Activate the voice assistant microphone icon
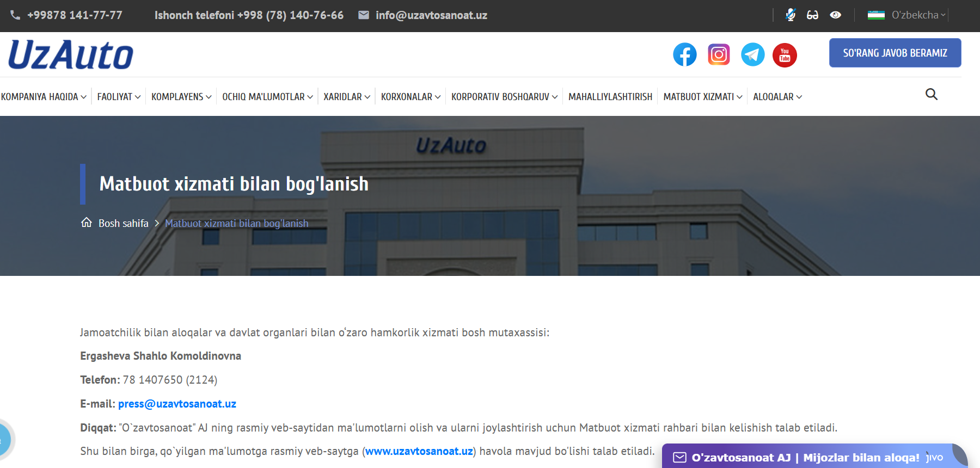 point(791,15)
